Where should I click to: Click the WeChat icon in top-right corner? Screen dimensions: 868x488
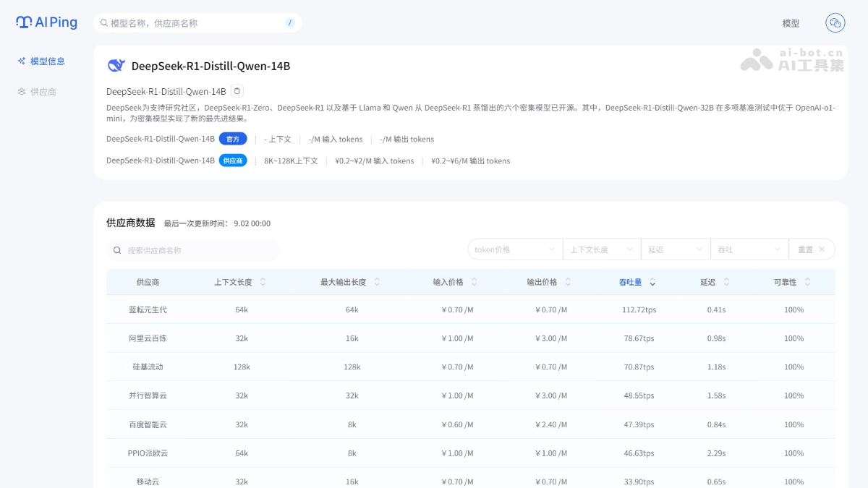[x=835, y=23]
